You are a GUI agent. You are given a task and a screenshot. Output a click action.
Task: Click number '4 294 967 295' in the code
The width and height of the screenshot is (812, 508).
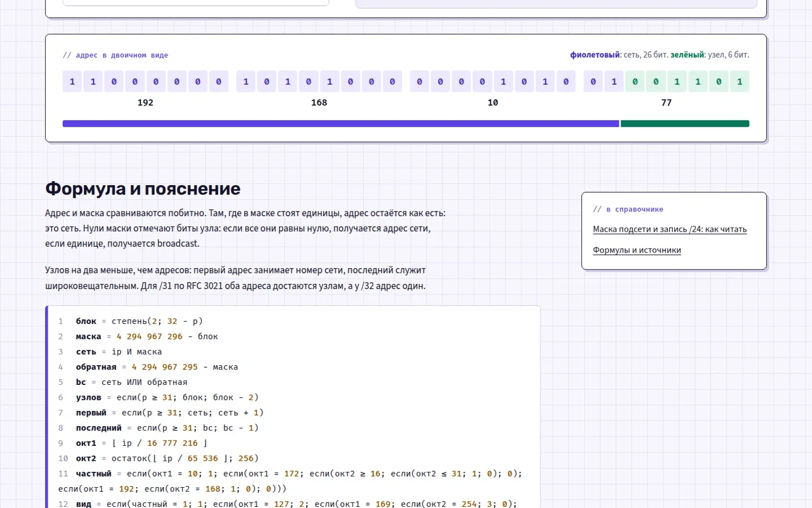[165, 367]
